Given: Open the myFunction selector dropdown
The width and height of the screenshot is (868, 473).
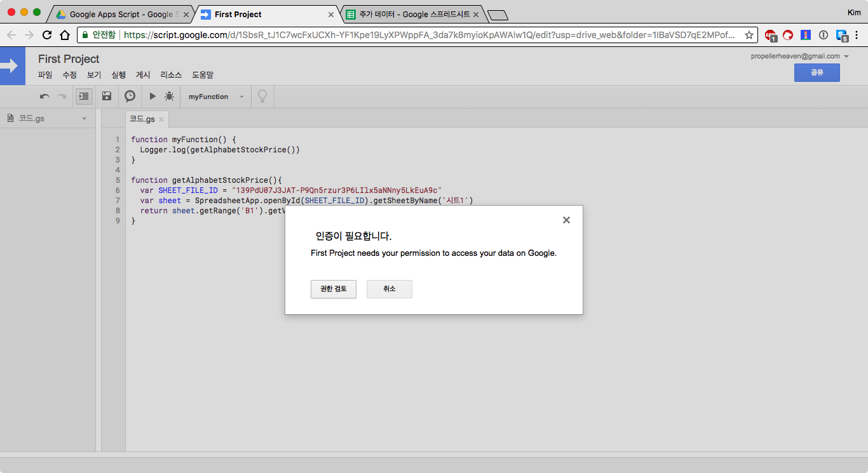Looking at the screenshot, I should [215, 97].
